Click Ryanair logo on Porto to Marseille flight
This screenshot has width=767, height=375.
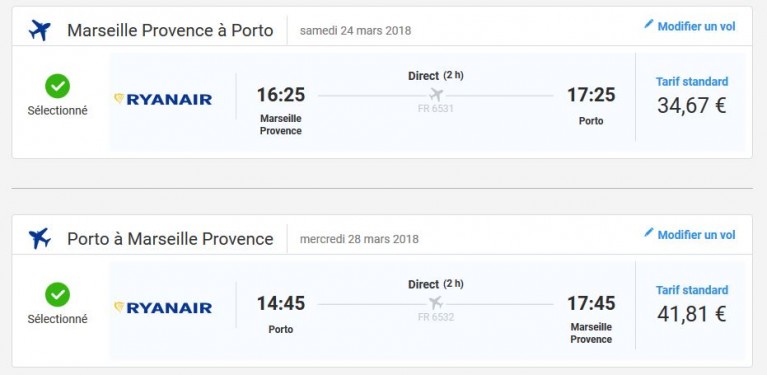point(163,308)
